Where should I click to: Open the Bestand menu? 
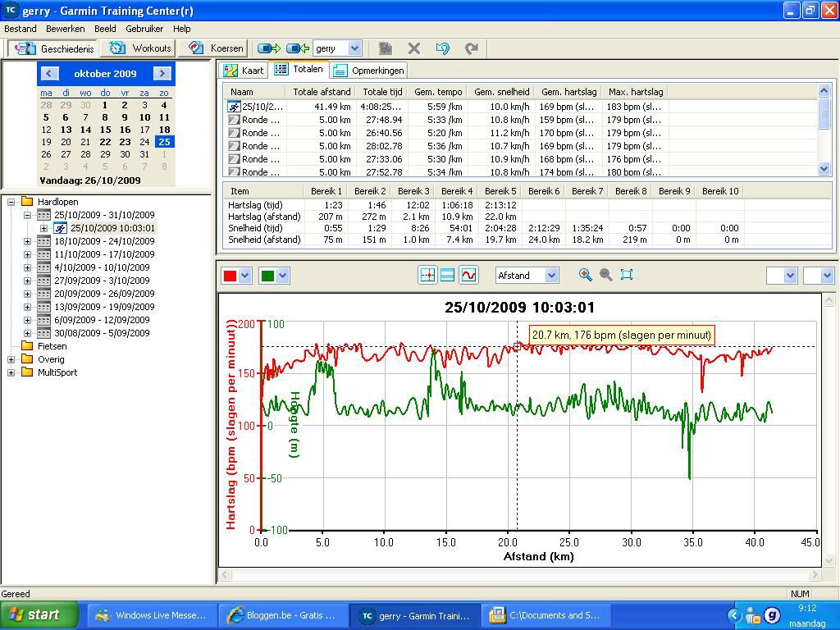coord(21,29)
